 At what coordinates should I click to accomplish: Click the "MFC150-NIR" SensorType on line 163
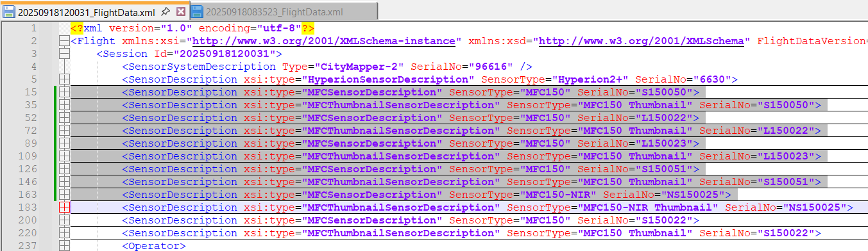558,195
